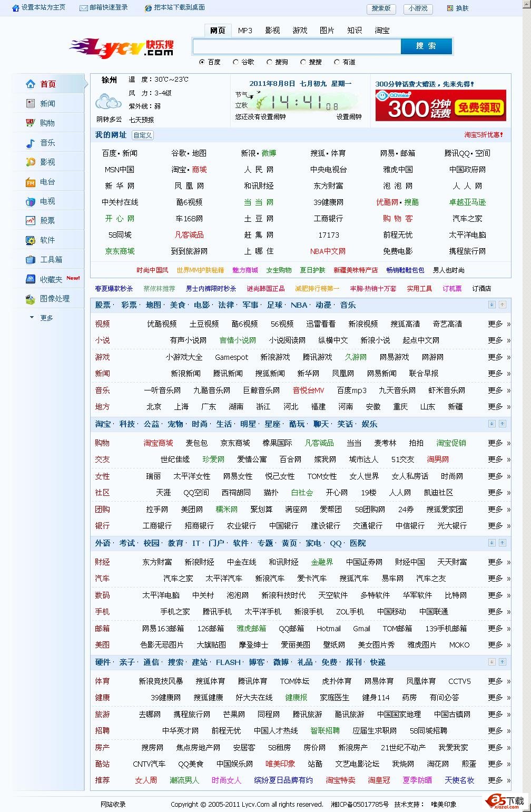Open the 网站收录 footer link
531x812 pixels.
click(x=113, y=805)
